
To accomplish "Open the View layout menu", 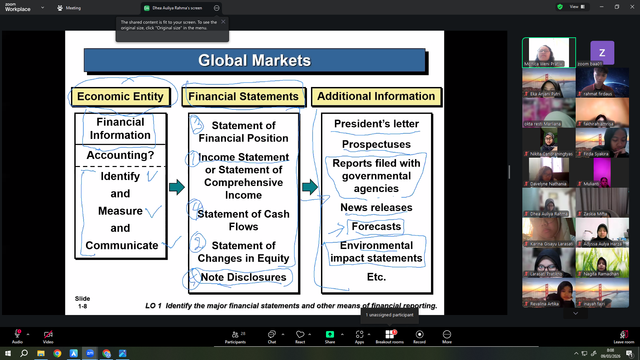I will pos(577,7).
